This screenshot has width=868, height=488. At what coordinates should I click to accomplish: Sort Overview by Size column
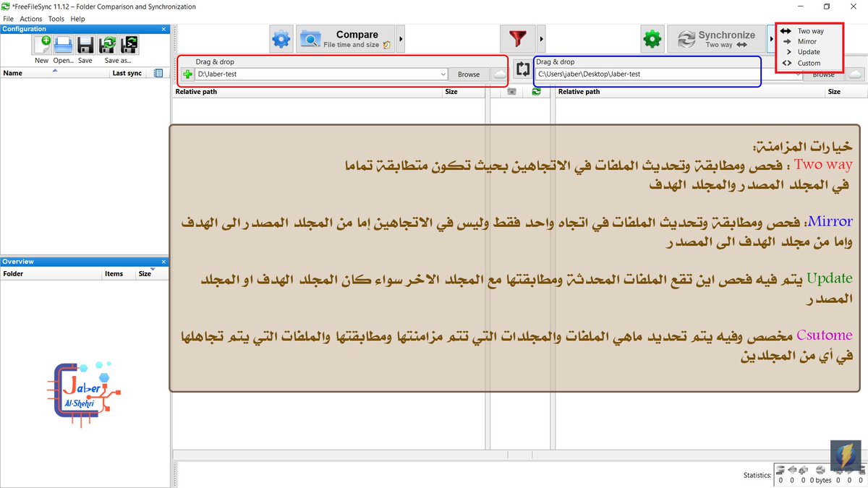point(151,274)
